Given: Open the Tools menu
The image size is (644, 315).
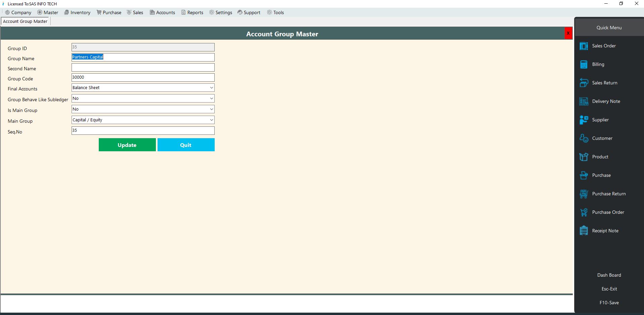Looking at the screenshot, I should [x=275, y=12].
